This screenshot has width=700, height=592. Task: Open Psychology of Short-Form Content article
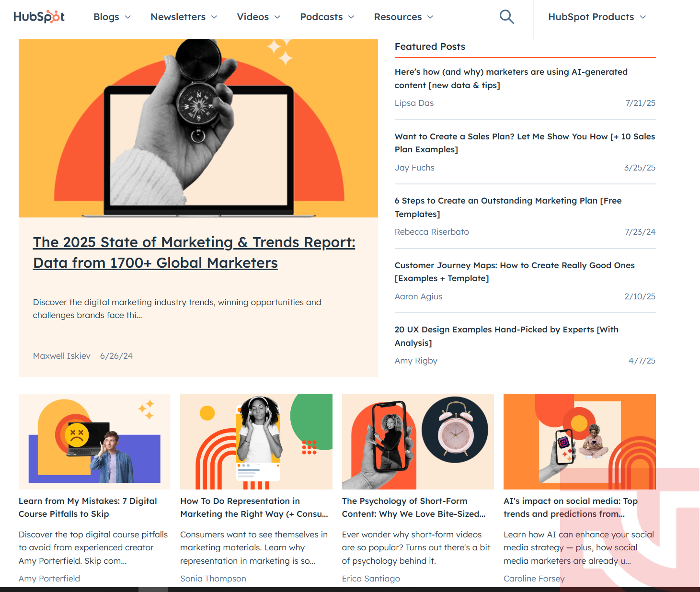coord(413,507)
